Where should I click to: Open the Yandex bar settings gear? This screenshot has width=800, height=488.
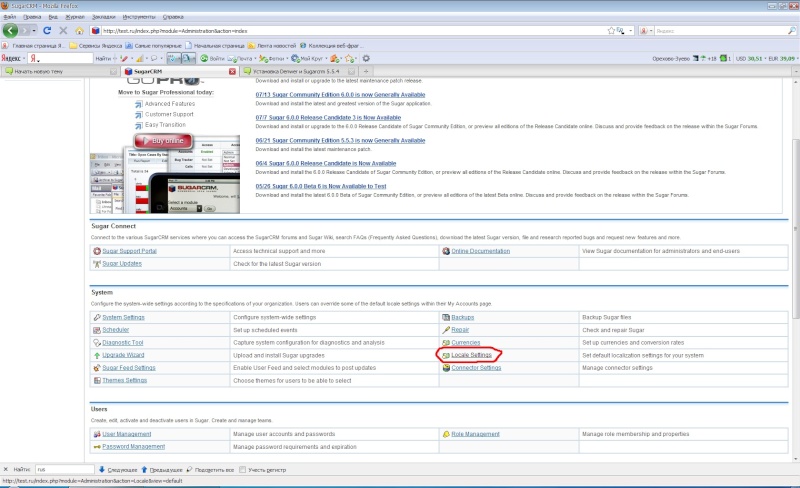pos(366,58)
